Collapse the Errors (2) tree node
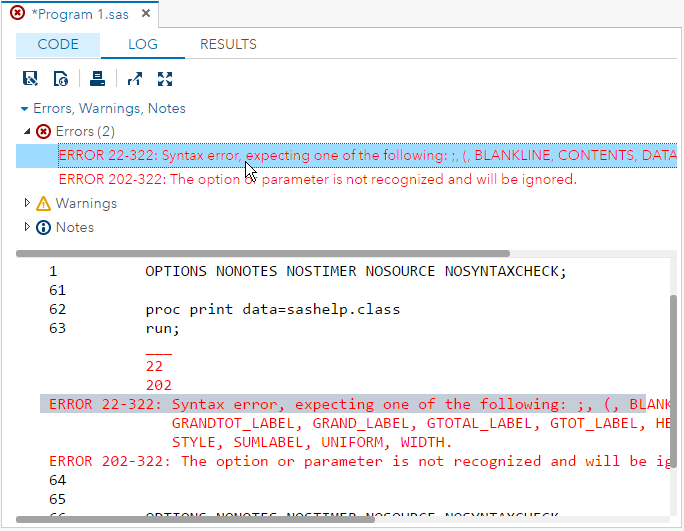684x531 pixels. (x=27, y=132)
